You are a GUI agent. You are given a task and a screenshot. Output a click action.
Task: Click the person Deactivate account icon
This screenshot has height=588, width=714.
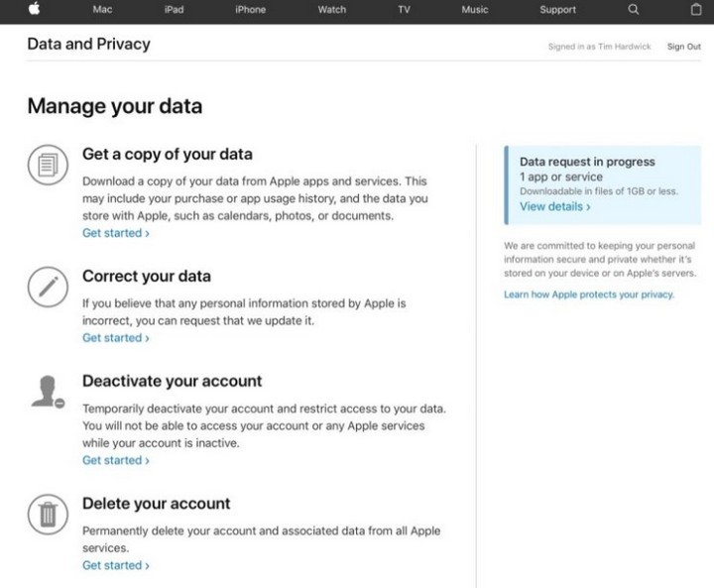point(48,392)
